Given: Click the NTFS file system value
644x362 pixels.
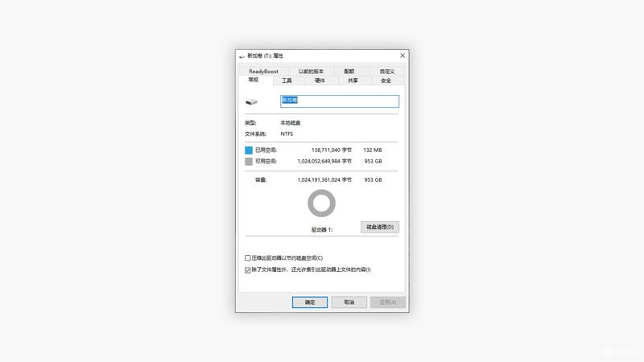Looking at the screenshot, I should (287, 134).
